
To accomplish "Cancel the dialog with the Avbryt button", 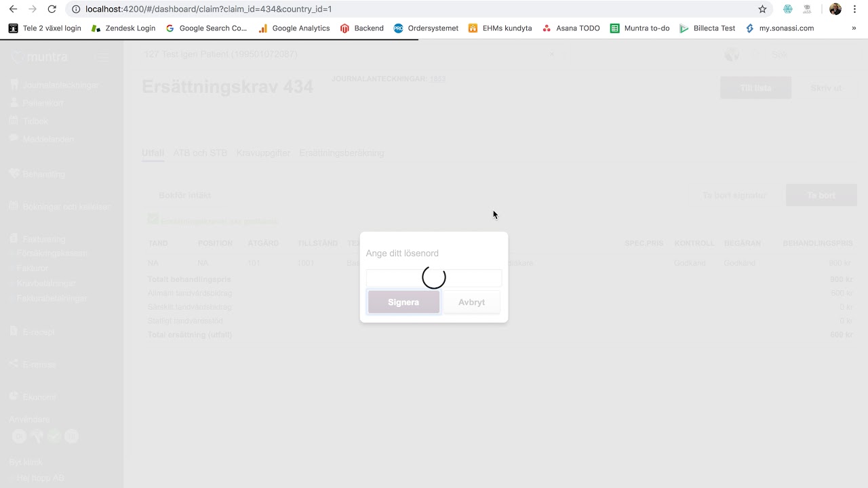I will point(471,302).
